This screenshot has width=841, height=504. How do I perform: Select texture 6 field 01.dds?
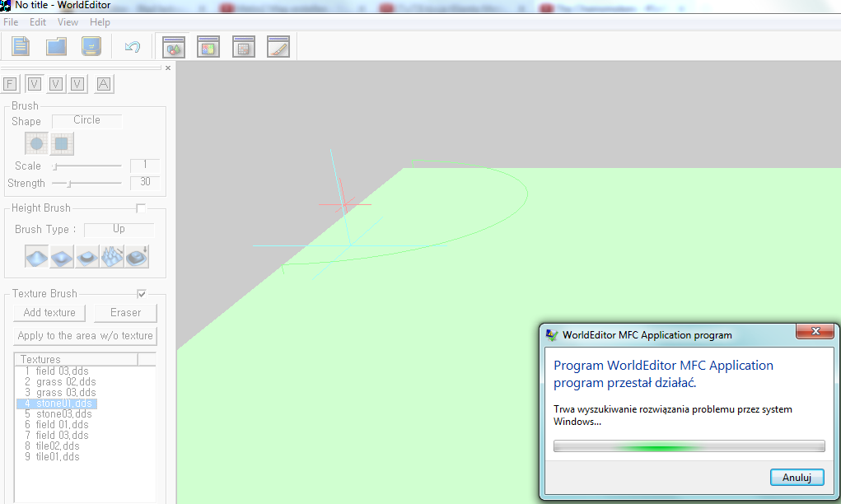57,425
